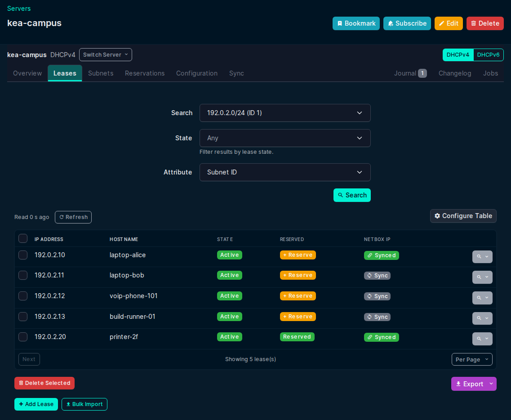511x420 pixels.
Task: Click the Reserved badge for printer-2f
Action: click(297, 337)
